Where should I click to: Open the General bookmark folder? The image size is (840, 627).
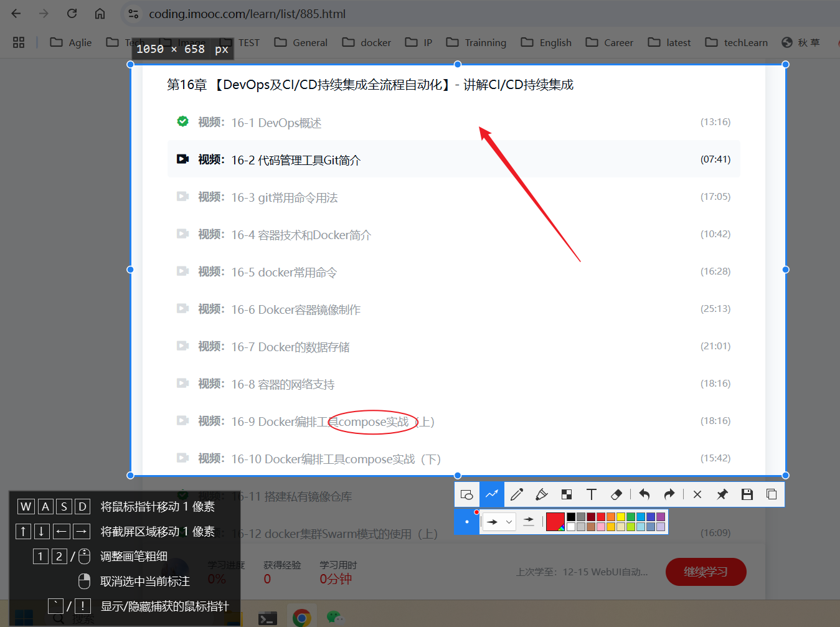301,42
